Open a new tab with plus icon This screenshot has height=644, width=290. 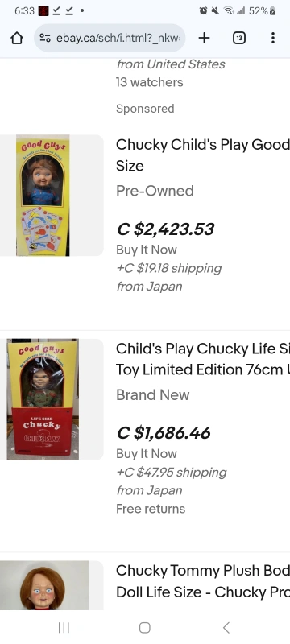coord(204,38)
